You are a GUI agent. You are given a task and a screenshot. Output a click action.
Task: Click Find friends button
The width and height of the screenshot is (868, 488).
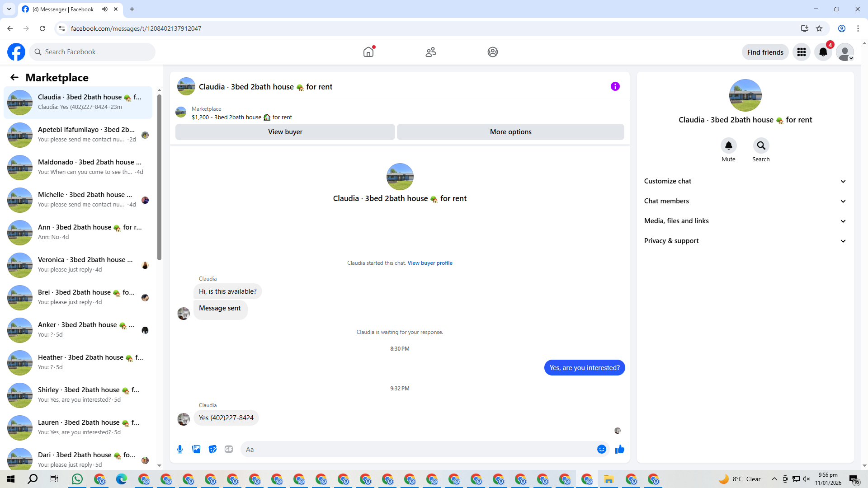click(765, 52)
